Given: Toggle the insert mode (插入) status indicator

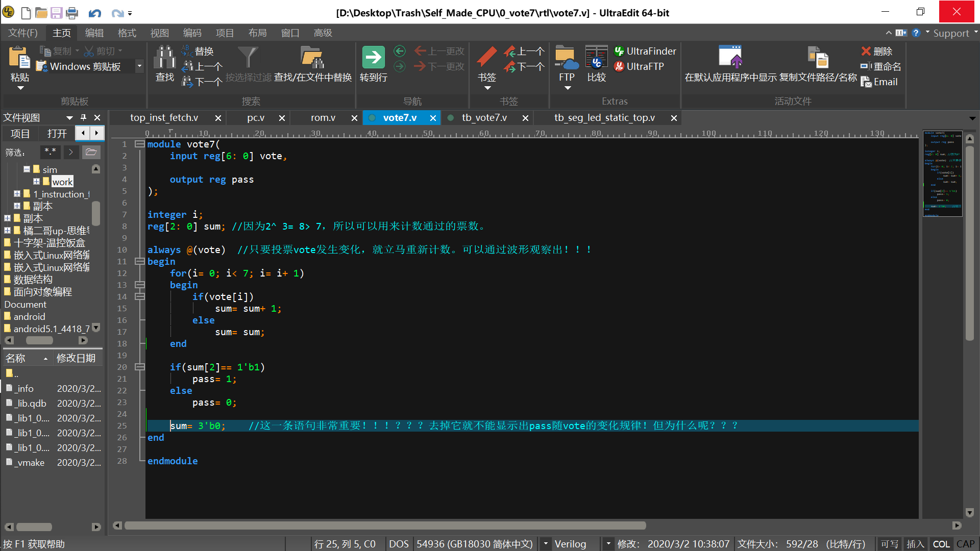Looking at the screenshot, I should (915, 544).
